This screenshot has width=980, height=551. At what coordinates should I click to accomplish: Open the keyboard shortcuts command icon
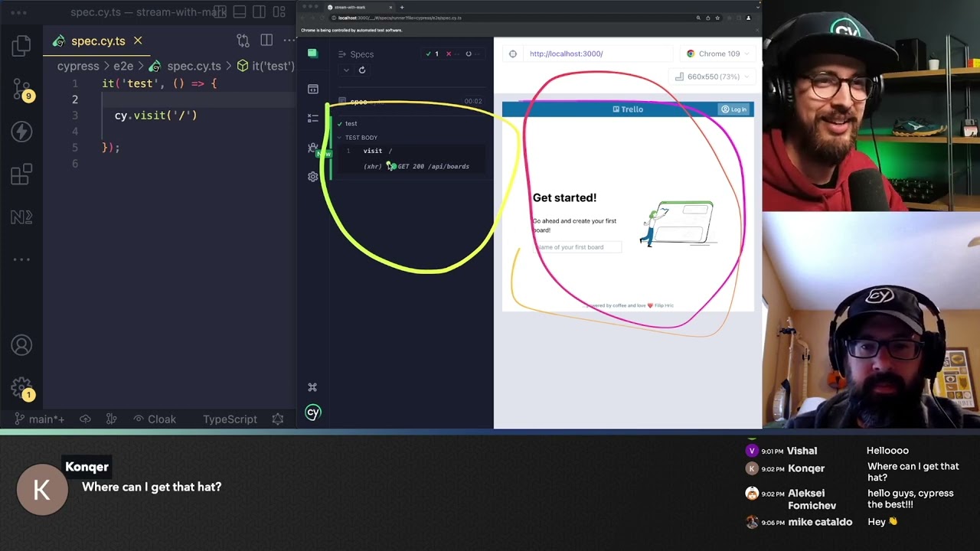(x=312, y=387)
